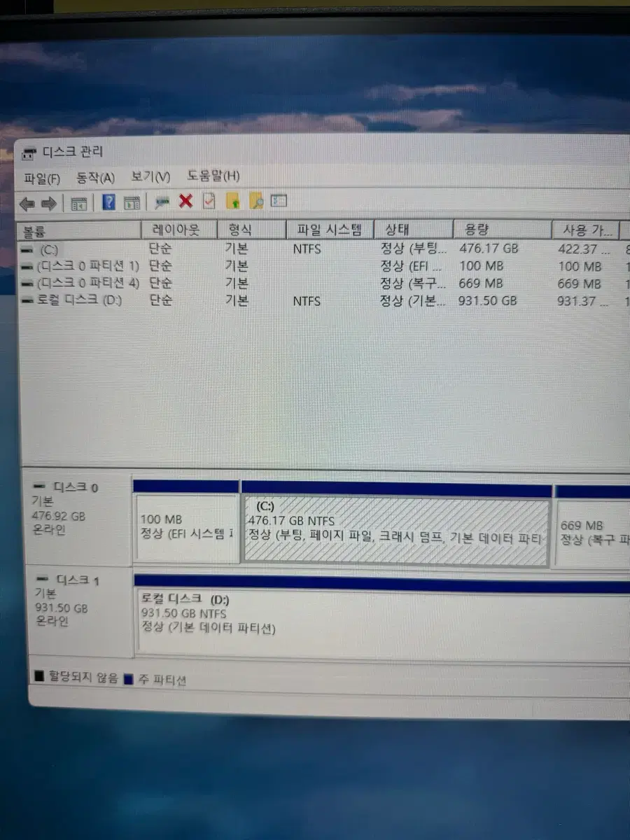Select the (디스크 0 파티션 1) volume row
This screenshot has width=630, height=840.
coord(322,267)
